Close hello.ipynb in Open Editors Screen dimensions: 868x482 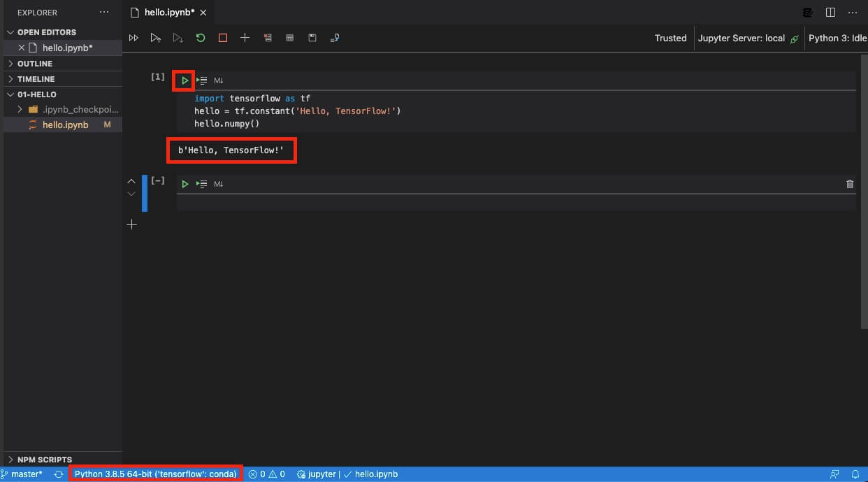tap(22, 48)
